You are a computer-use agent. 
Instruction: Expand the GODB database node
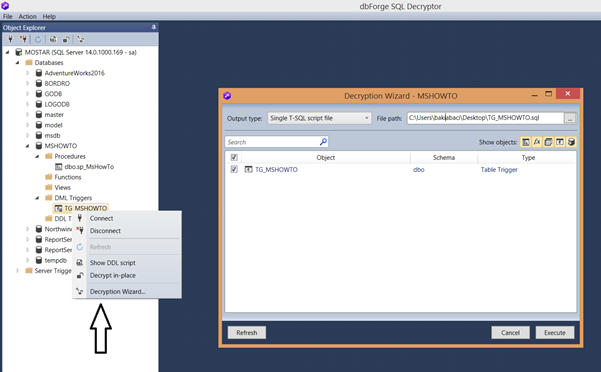(28, 93)
